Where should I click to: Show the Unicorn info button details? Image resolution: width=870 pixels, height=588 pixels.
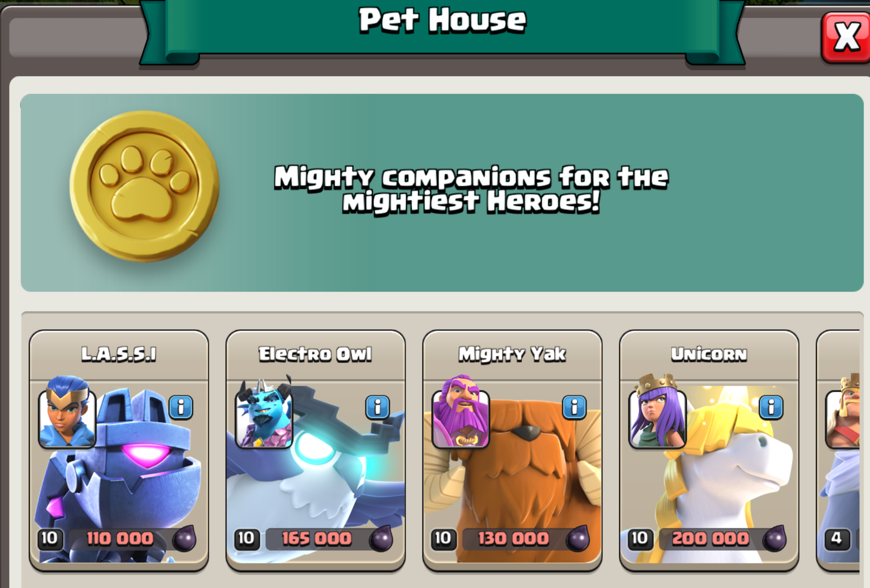771,407
